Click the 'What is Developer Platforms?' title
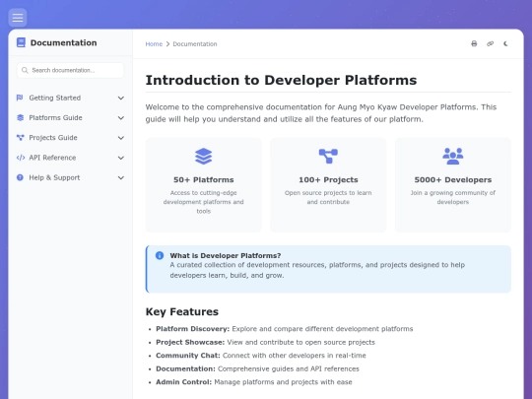The height and width of the screenshot is (399, 532). pos(226,255)
